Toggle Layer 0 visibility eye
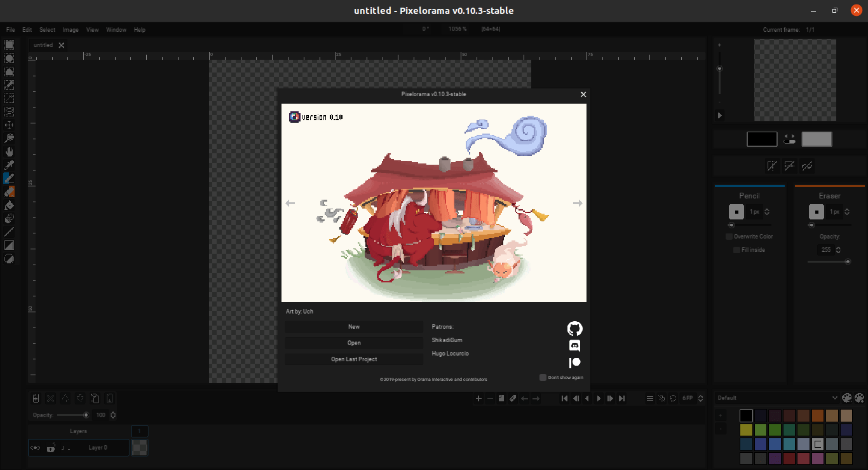The width and height of the screenshot is (868, 470). point(36,448)
